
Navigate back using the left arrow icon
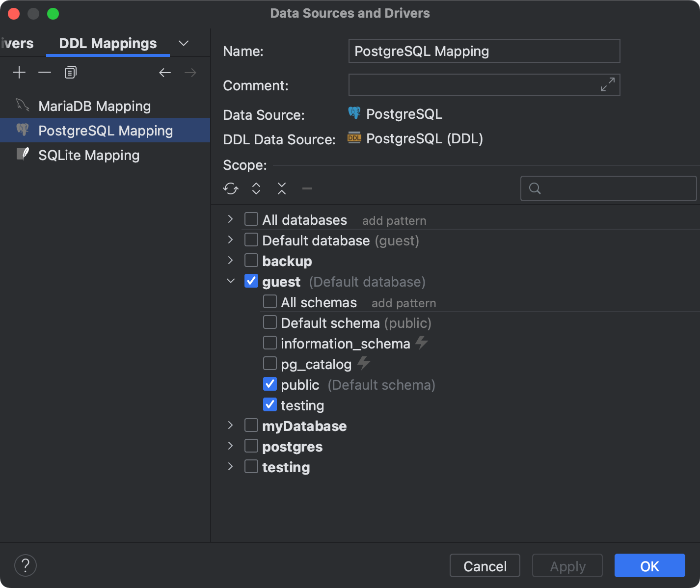coord(165,72)
